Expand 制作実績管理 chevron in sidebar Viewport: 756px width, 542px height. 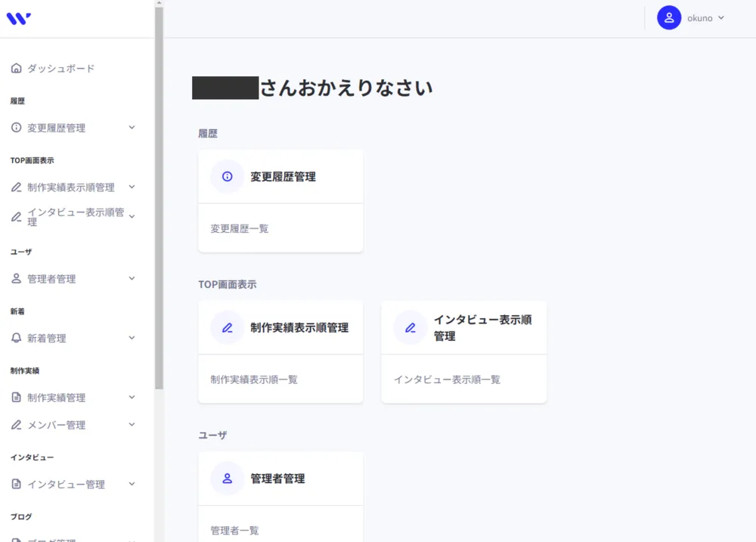(132, 398)
